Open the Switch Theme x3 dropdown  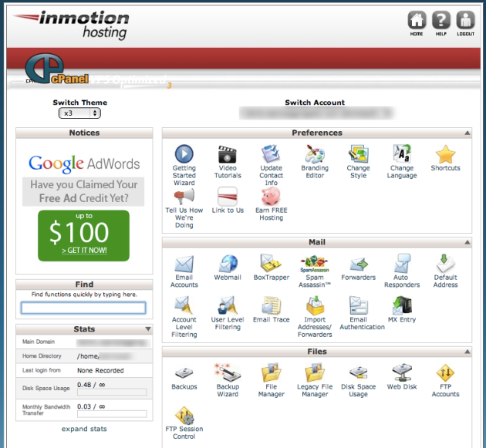pos(79,113)
